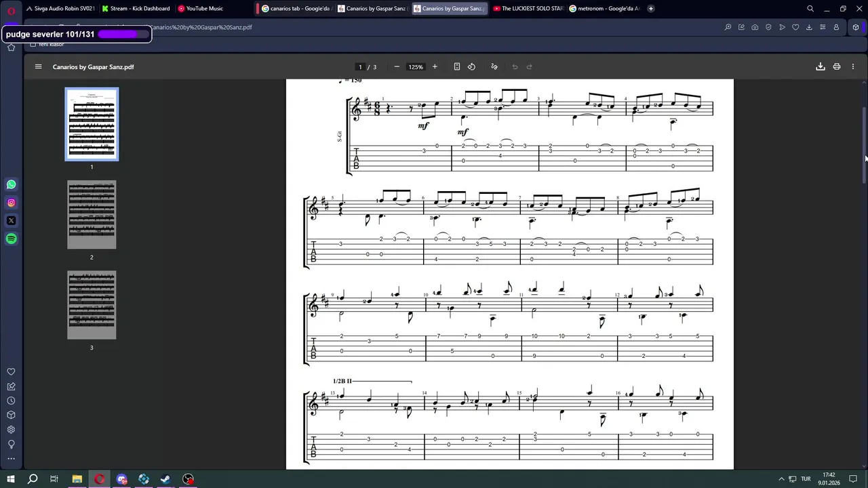Zoom out the PDF with minus icon

point(397,66)
